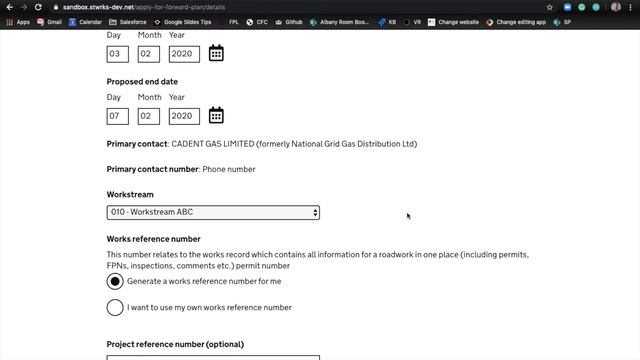The width and height of the screenshot is (640, 360).
Task: Open the Change editing app bookmark
Action: 516,22
